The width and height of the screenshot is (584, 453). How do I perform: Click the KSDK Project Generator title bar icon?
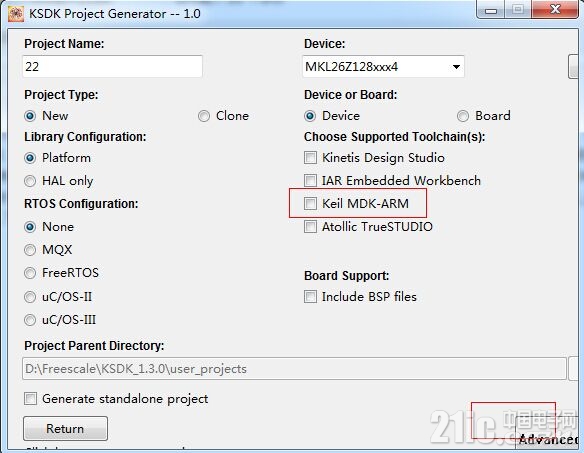pos(16,14)
